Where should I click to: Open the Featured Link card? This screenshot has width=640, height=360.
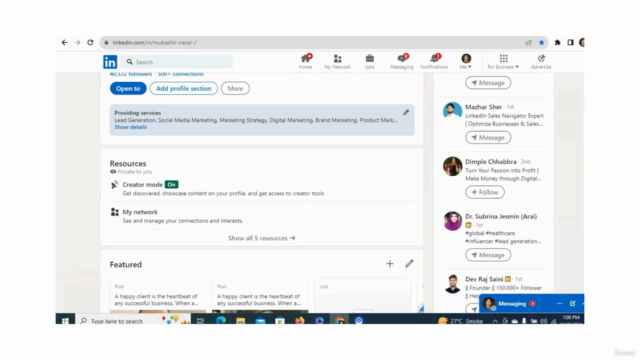363,296
